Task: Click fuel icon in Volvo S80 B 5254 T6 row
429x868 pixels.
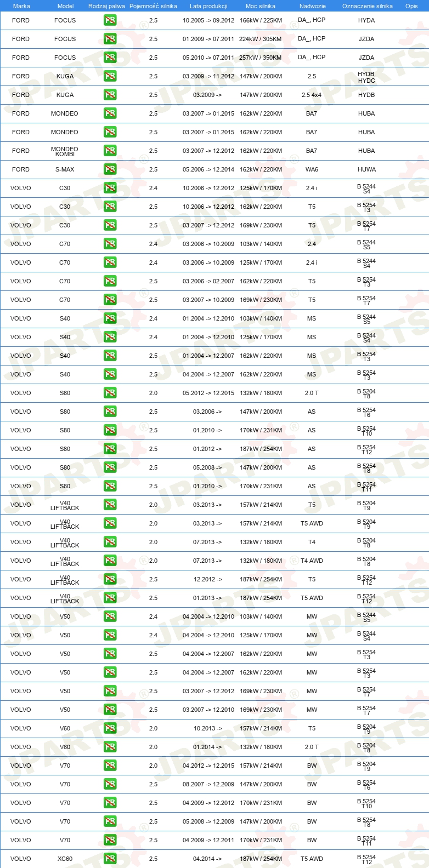Action: coord(110,412)
